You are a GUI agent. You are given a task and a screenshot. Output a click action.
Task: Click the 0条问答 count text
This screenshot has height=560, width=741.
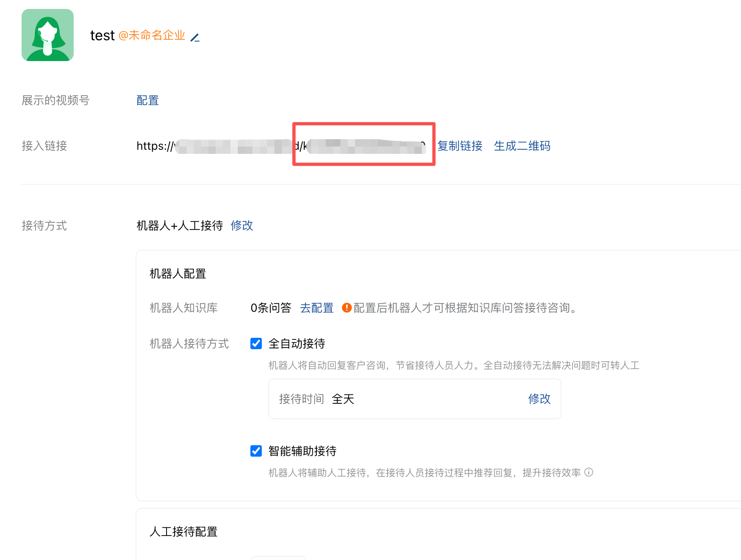pos(271,308)
